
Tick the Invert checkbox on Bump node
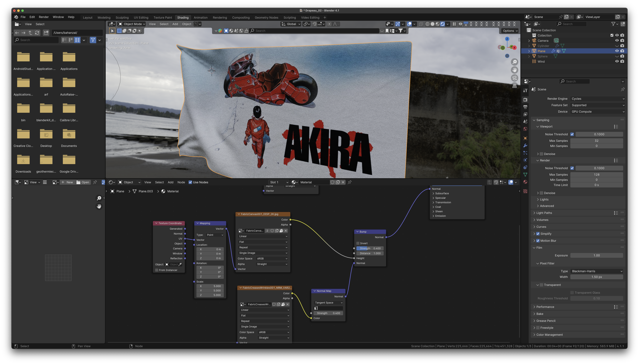click(x=358, y=243)
